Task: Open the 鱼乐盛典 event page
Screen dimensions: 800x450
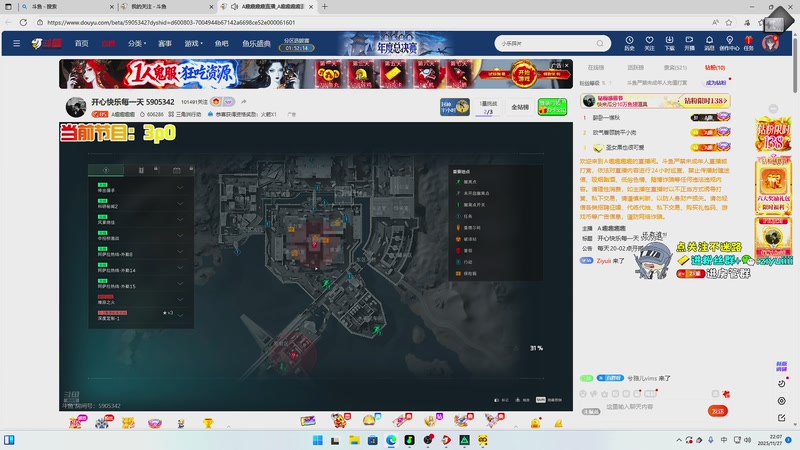Action: click(x=256, y=43)
